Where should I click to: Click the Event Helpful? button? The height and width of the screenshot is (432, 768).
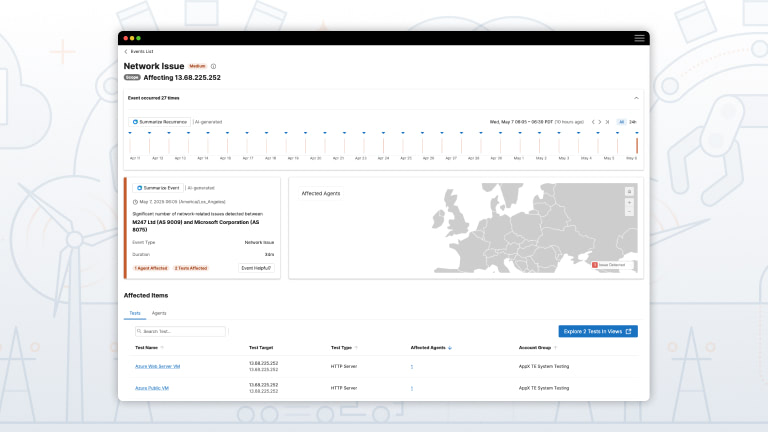256,268
